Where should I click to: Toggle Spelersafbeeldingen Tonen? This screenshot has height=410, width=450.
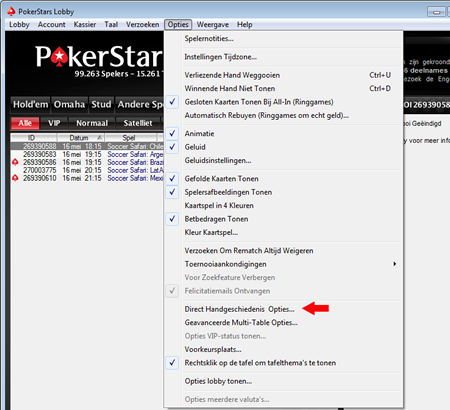[x=283, y=192]
